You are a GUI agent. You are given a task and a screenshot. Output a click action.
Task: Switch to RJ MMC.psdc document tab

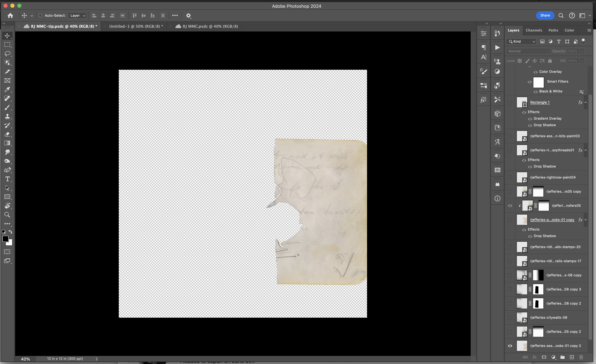(x=210, y=26)
